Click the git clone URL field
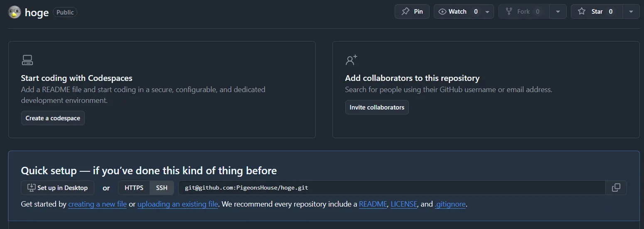The image size is (644, 229). [x=391, y=188]
